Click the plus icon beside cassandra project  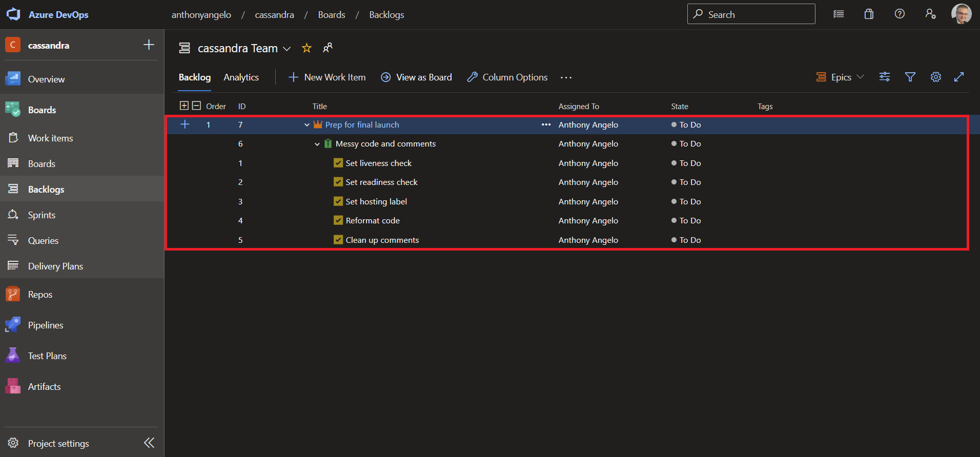(149, 45)
